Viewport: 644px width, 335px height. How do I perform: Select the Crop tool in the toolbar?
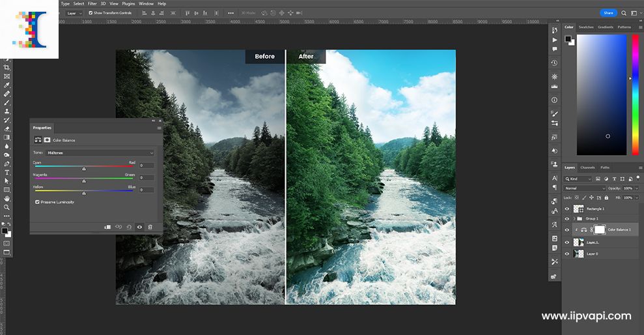point(7,68)
